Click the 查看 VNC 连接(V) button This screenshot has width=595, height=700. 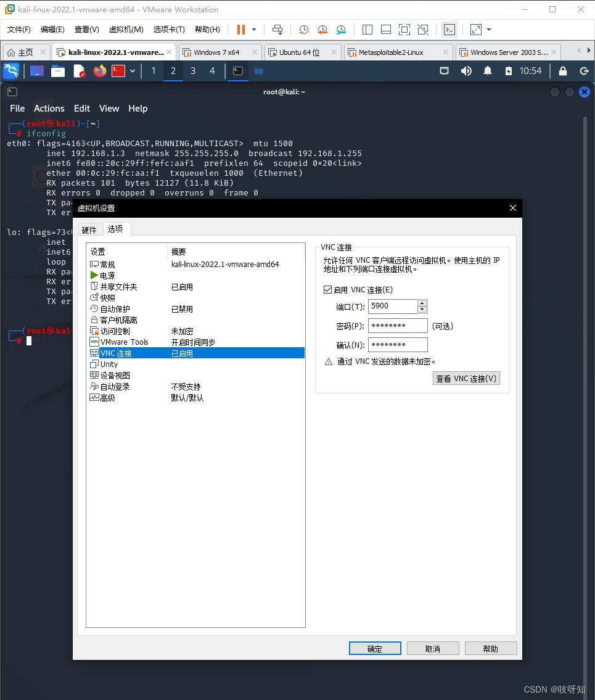(x=466, y=379)
